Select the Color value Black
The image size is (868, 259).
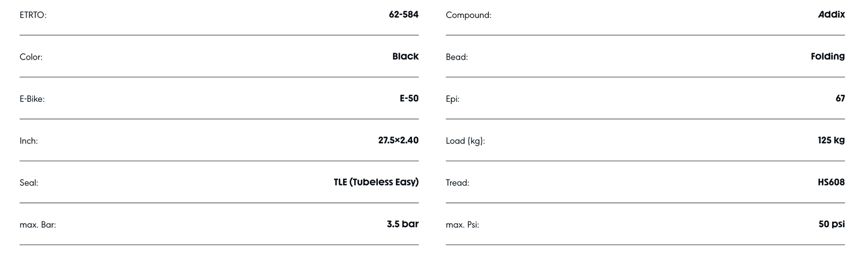[405, 57]
